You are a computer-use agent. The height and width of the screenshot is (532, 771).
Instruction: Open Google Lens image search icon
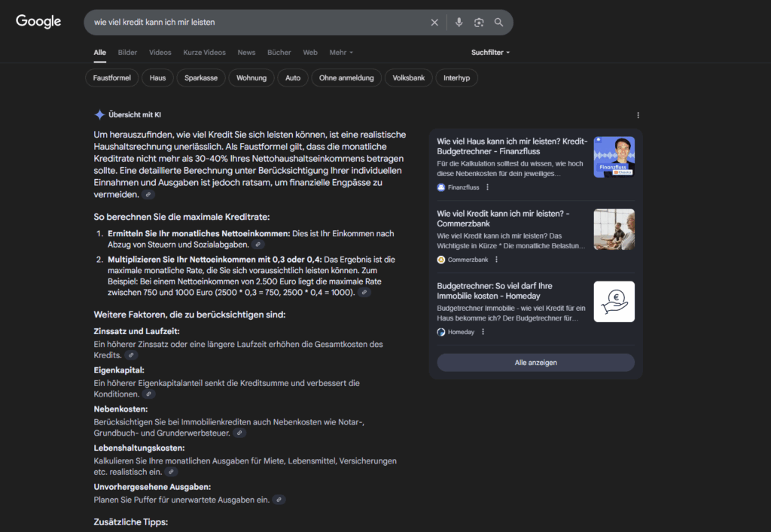[478, 23]
